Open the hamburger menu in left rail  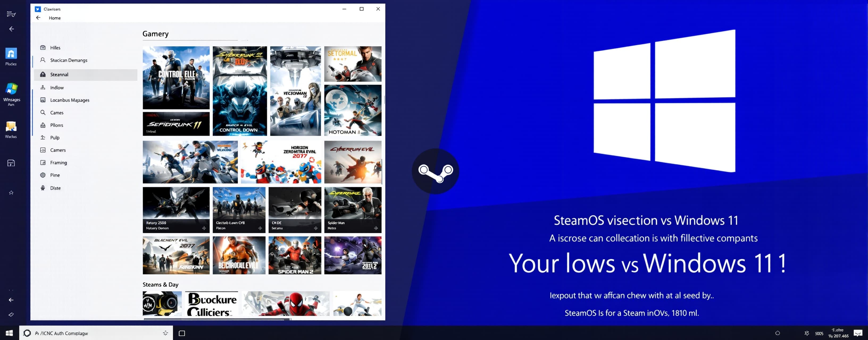[11, 14]
